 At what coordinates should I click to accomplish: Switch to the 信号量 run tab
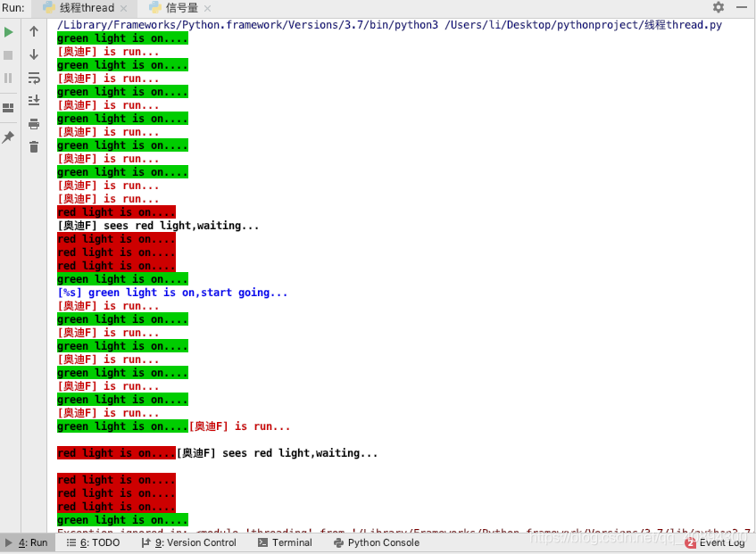coord(181,8)
